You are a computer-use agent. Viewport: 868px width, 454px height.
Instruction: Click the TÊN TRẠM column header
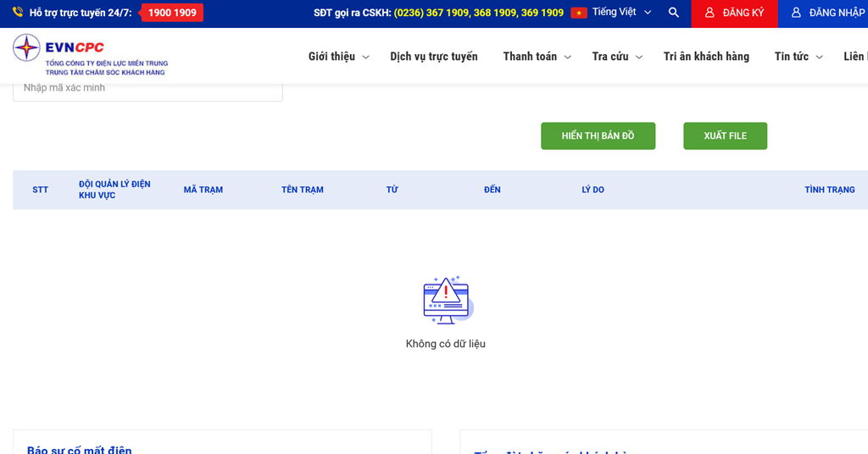(x=303, y=190)
